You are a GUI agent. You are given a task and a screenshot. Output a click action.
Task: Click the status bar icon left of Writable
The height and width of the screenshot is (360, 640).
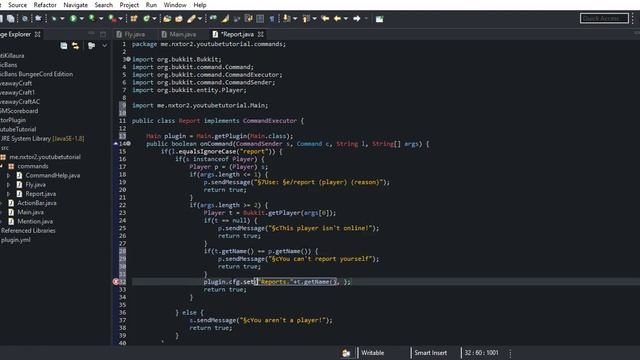pos(346,353)
